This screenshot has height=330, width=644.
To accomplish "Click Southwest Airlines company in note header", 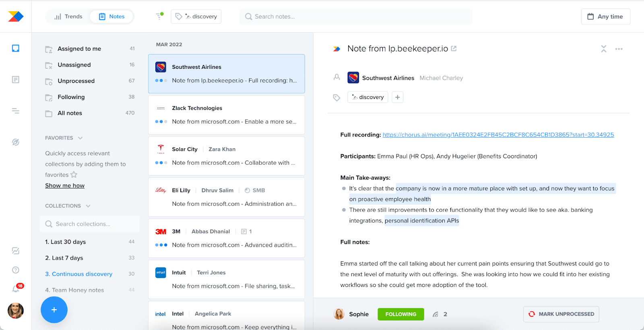I will 381,78.
